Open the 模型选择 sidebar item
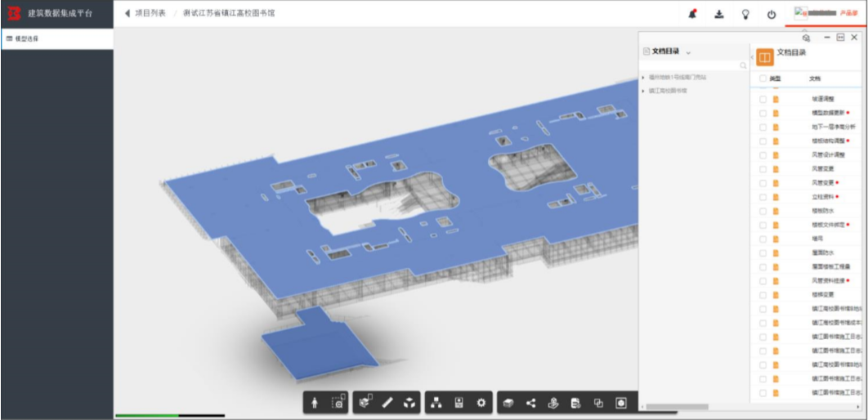868x420 pixels. 57,38
